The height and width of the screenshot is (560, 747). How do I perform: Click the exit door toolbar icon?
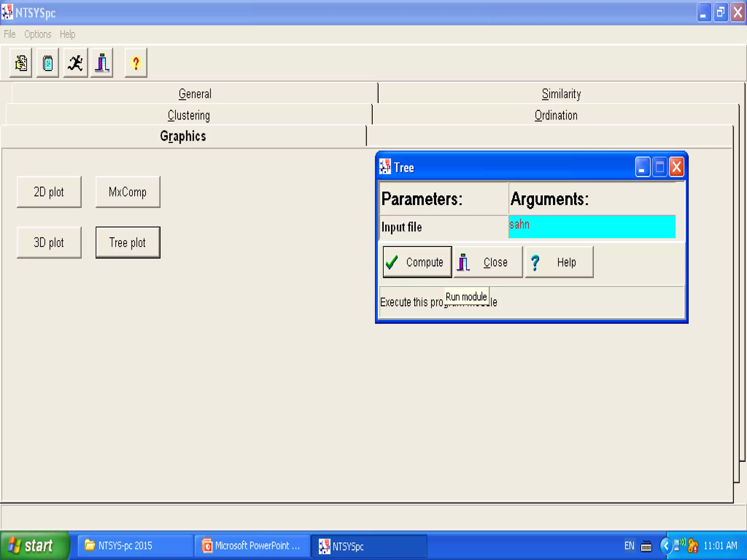102,63
